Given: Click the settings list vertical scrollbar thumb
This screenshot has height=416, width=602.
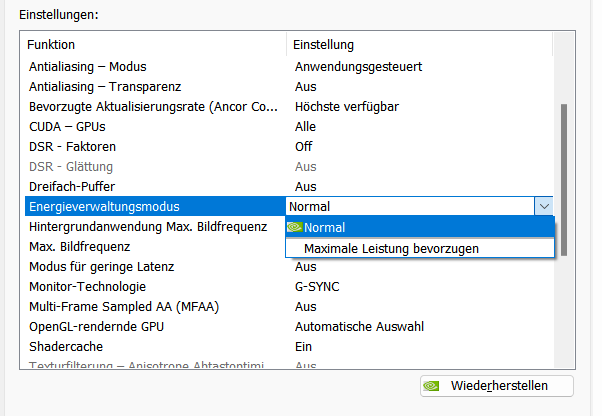Looking at the screenshot, I should pyautogui.click(x=564, y=180).
